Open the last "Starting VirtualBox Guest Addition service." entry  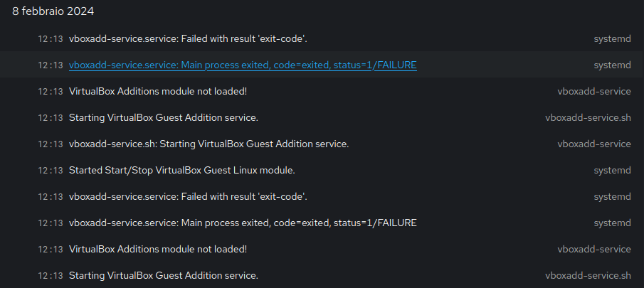(x=163, y=275)
